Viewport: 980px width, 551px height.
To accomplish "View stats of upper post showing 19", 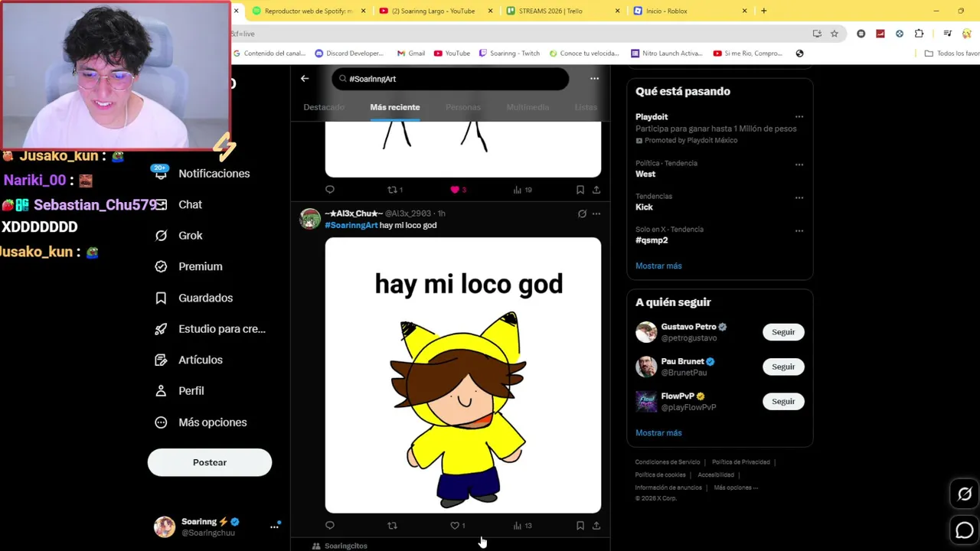I will click(x=522, y=190).
